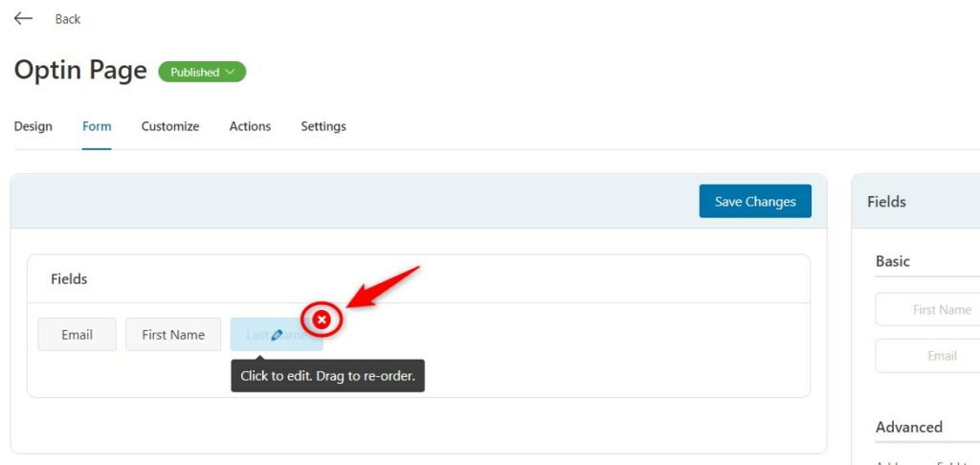Screen dimensions: 980x465
Task: Click the Save Changes button
Action: (x=755, y=201)
